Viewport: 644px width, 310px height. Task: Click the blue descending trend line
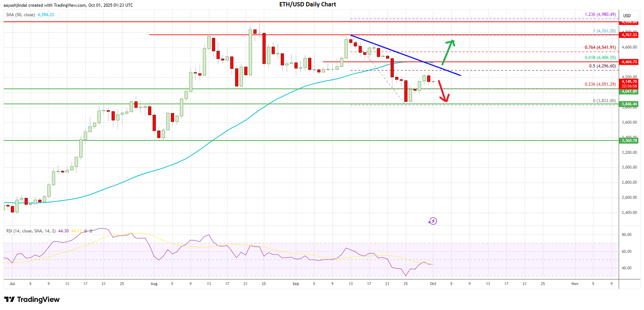click(407, 56)
